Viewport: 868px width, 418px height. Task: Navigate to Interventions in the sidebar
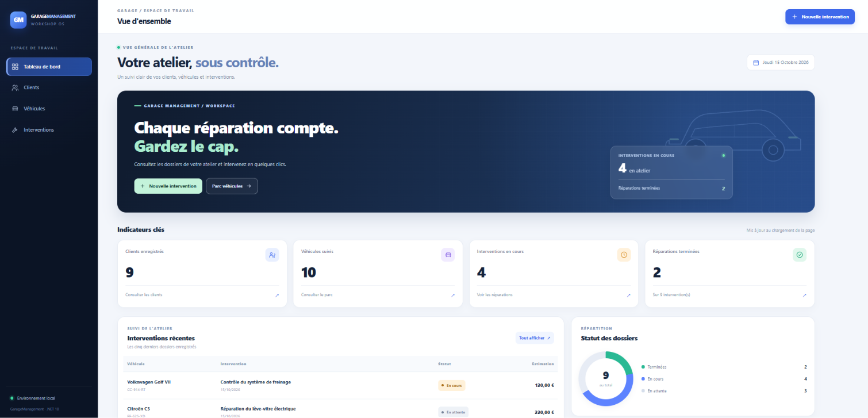click(x=49, y=130)
